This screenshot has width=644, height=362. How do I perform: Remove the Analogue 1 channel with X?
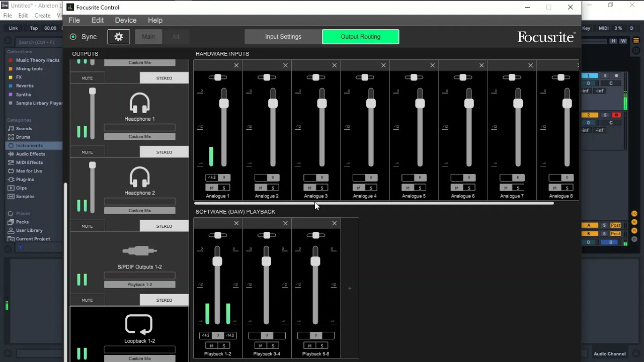[x=236, y=65]
